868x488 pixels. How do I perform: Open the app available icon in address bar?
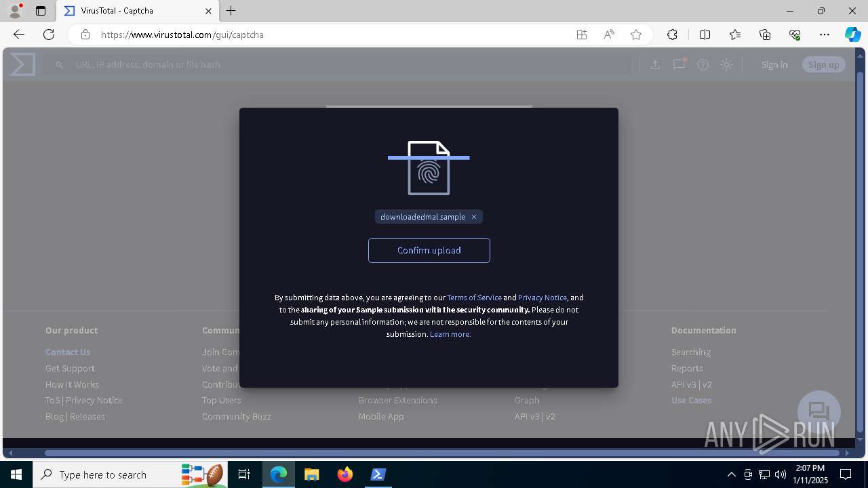pyautogui.click(x=582, y=35)
